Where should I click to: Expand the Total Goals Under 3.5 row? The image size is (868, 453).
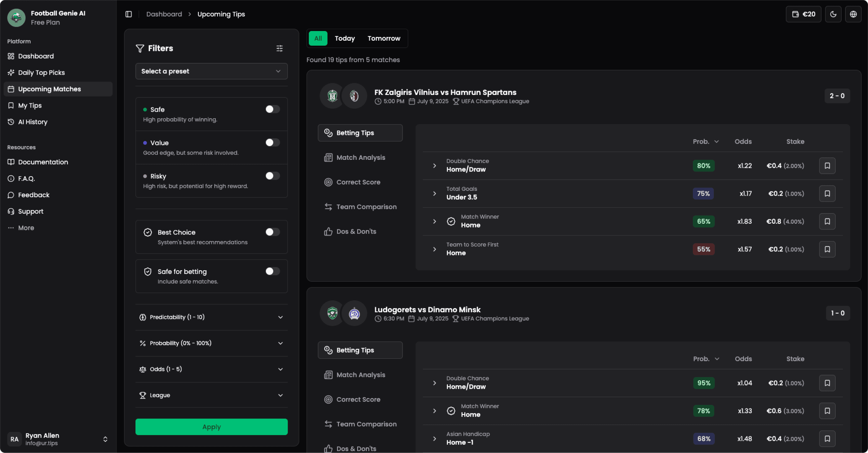click(x=434, y=194)
